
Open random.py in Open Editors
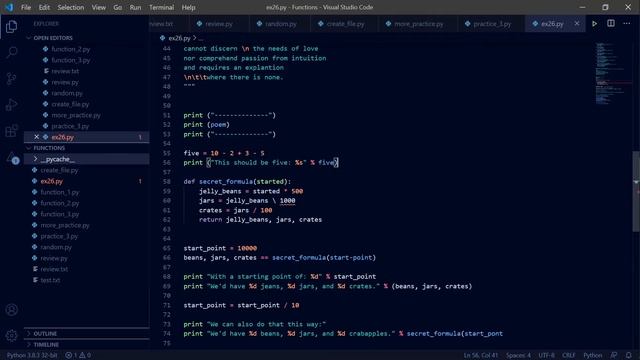click(67, 93)
